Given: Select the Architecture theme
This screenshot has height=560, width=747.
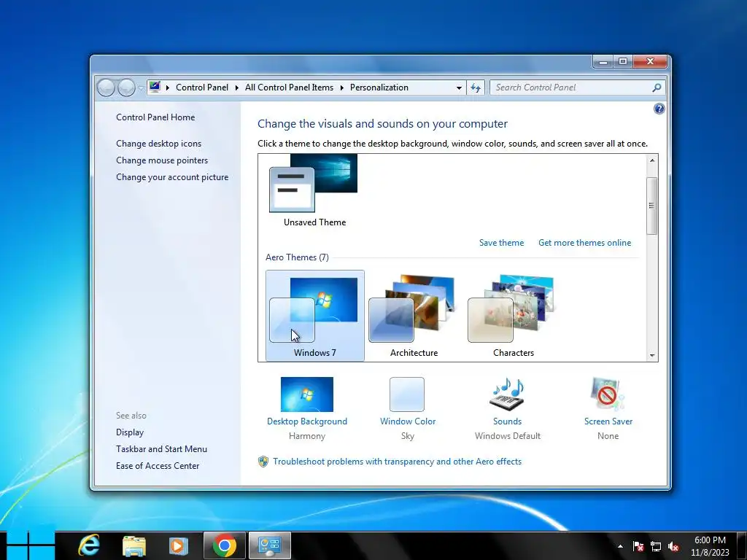Looking at the screenshot, I should pyautogui.click(x=414, y=316).
